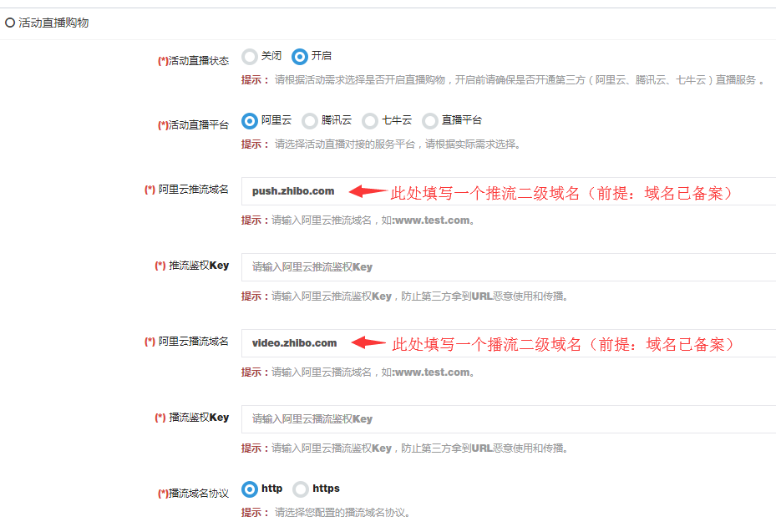
Task: Click the 活动直播购物 section heading
Action: [53, 23]
